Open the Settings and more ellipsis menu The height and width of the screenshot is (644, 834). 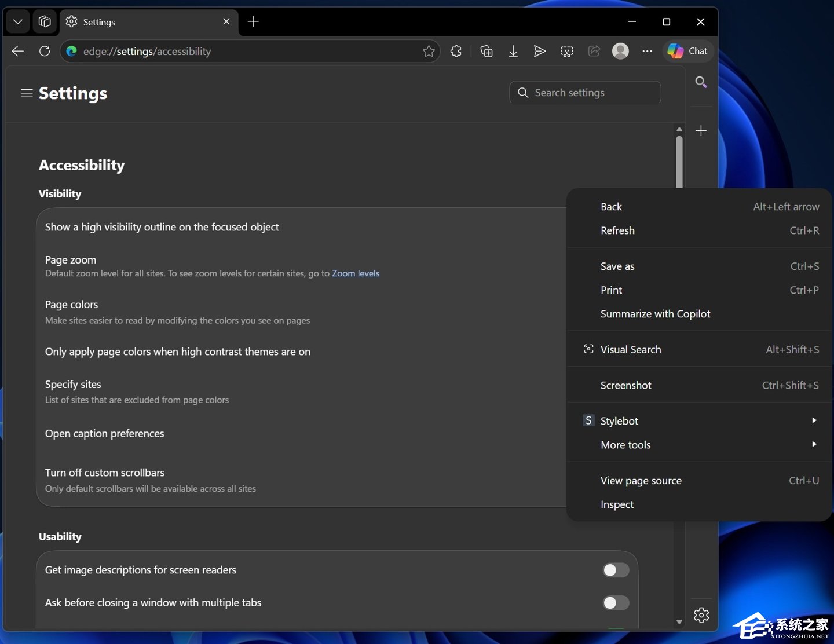[x=648, y=51]
